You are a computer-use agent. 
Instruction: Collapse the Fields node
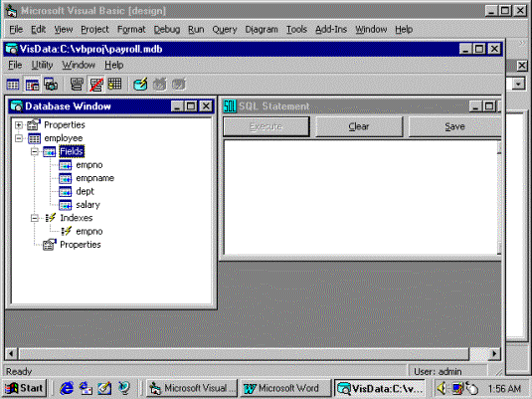[x=35, y=151]
